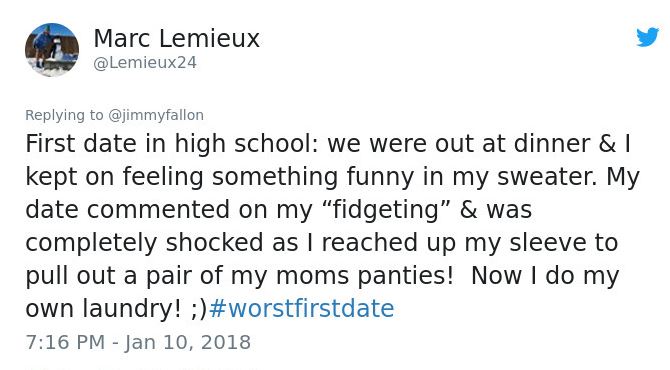The image size is (670, 370).
Task: Click the person in blue inside the avatar
Action: [42, 46]
